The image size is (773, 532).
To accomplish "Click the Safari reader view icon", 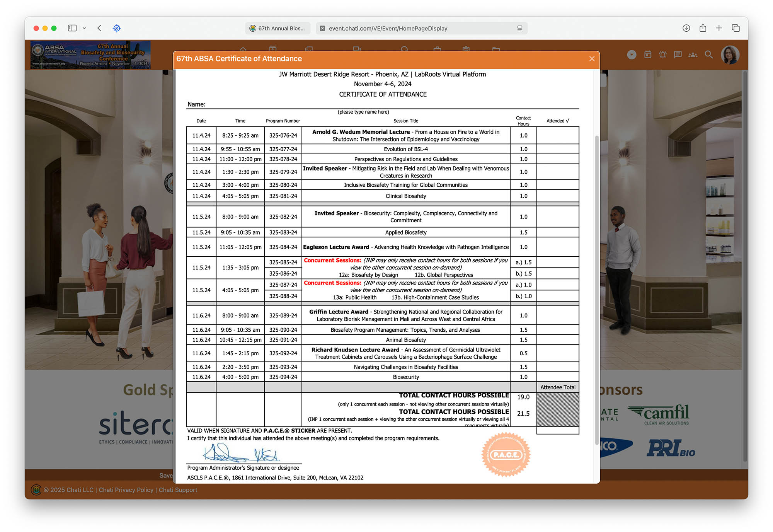I will 519,28.
